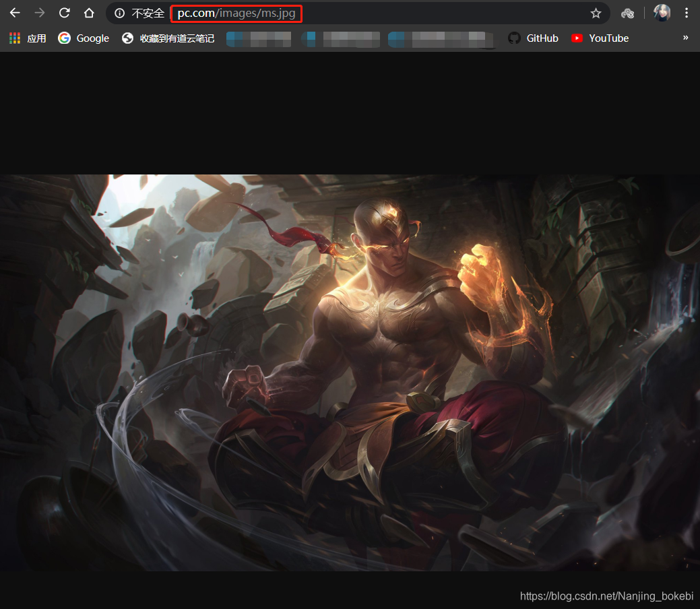Click the GitHub octocat icon
This screenshot has width=700, height=609.
(514, 38)
